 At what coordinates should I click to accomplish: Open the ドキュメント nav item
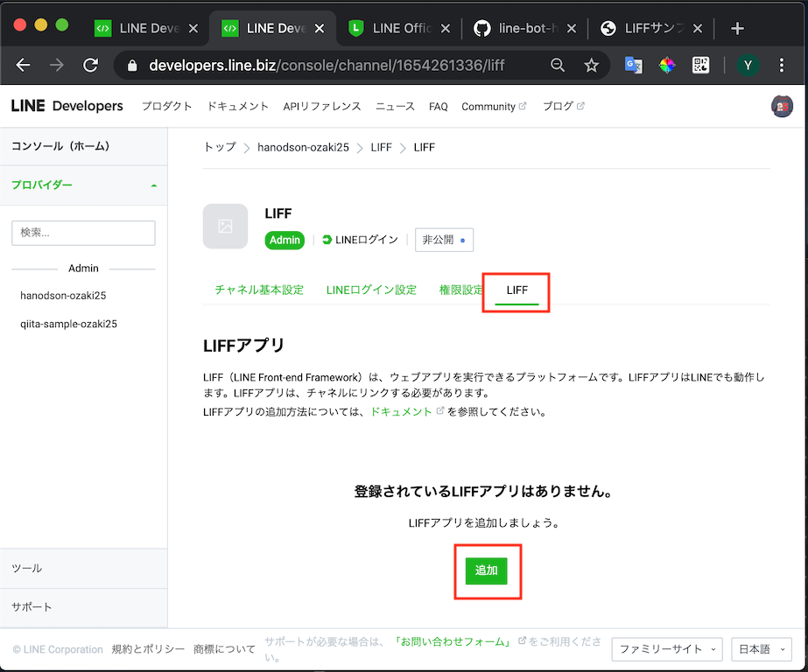point(237,107)
